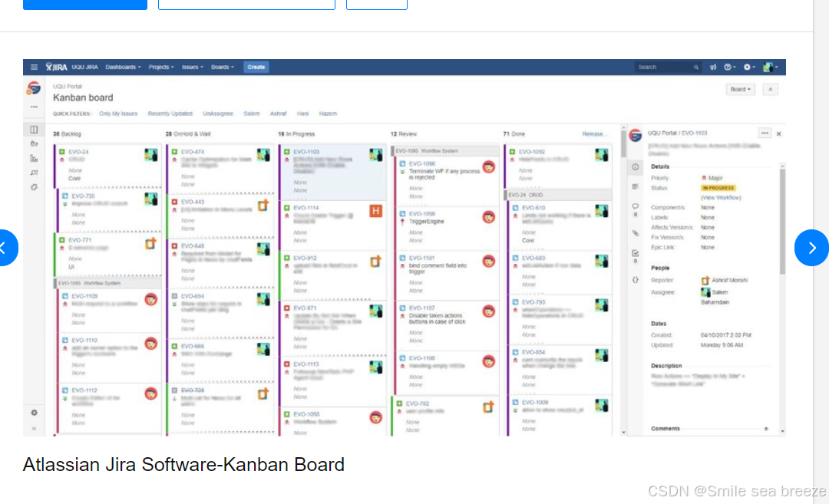This screenshot has width=829, height=504.
Task: Select Sub-tasks checkbox icon in detail panel
Action: coord(635,253)
